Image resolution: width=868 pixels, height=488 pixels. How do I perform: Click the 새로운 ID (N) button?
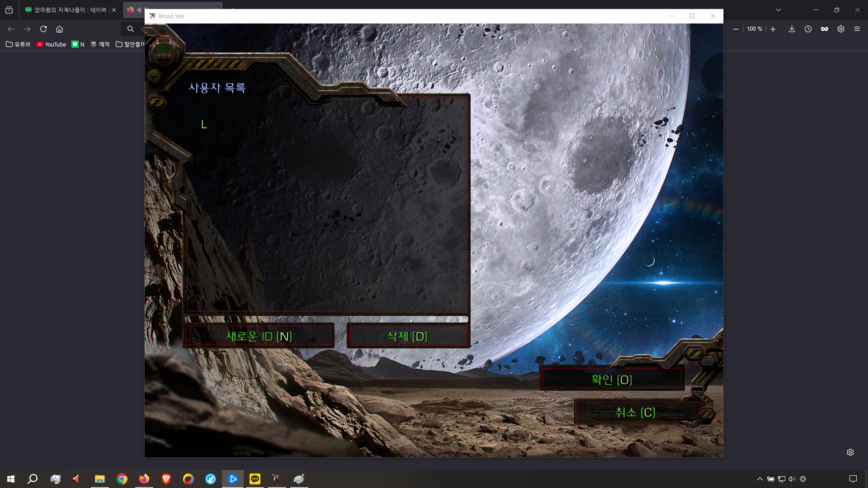tap(259, 336)
